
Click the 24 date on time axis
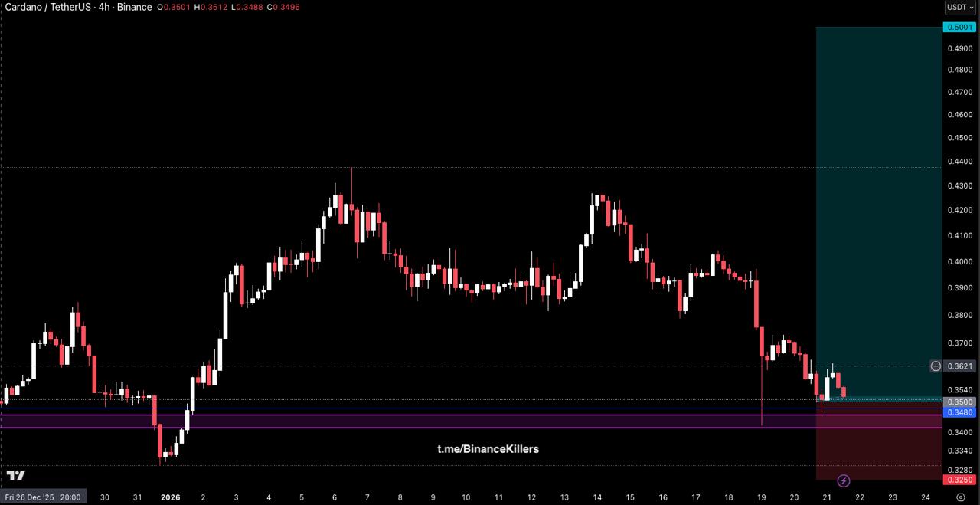[925, 497]
